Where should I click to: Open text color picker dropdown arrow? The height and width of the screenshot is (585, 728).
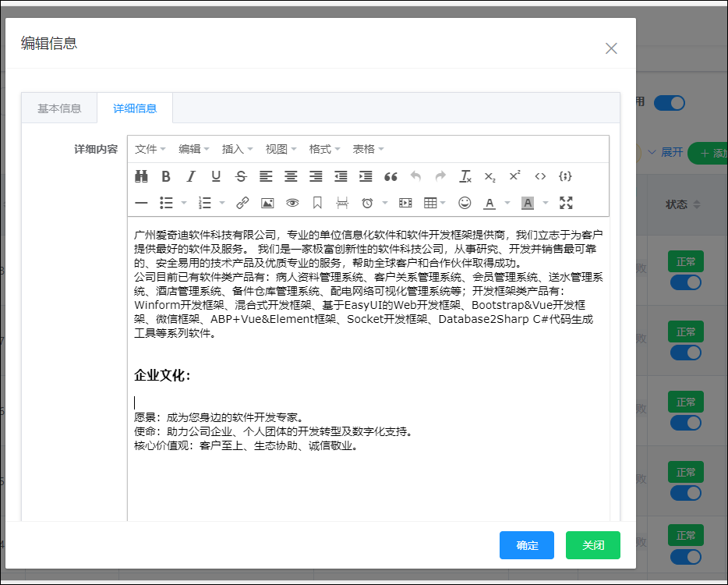(x=507, y=203)
